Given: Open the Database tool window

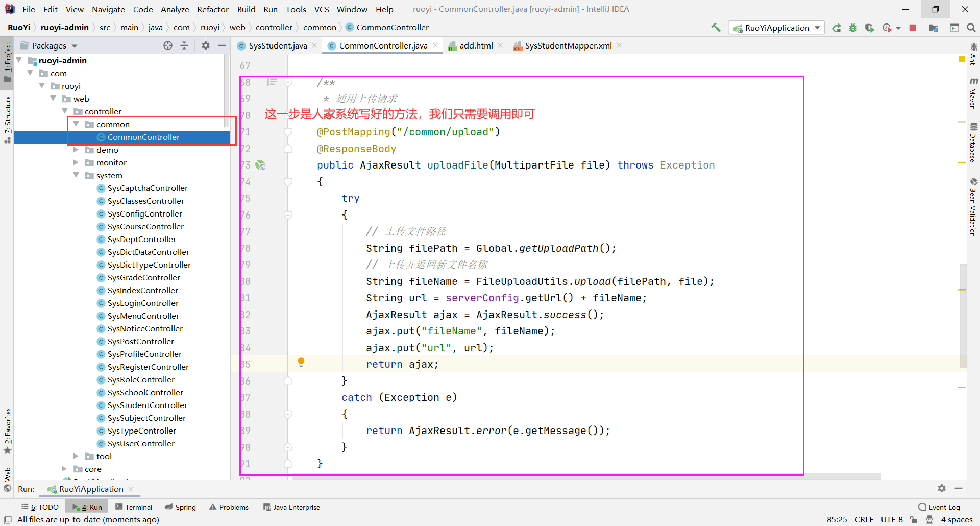Looking at the screenshot, I should tap(973, 142).
